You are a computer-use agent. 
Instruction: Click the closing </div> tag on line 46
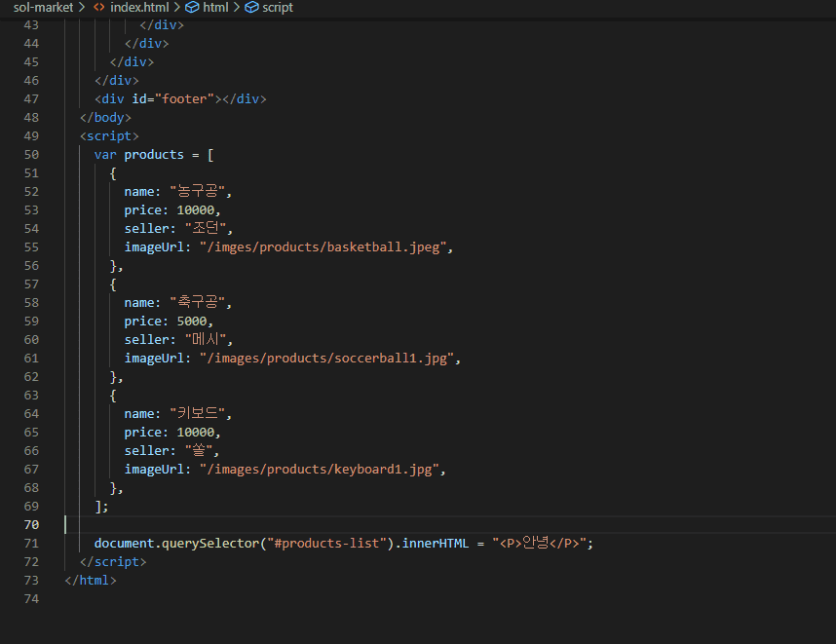click(x=117, y=81)
